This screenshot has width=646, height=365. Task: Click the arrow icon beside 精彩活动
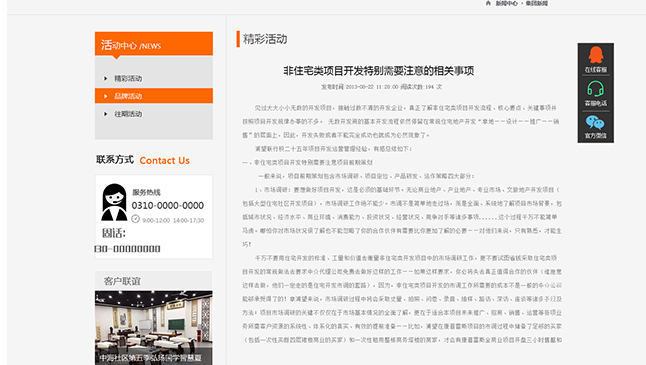(105, 78)
